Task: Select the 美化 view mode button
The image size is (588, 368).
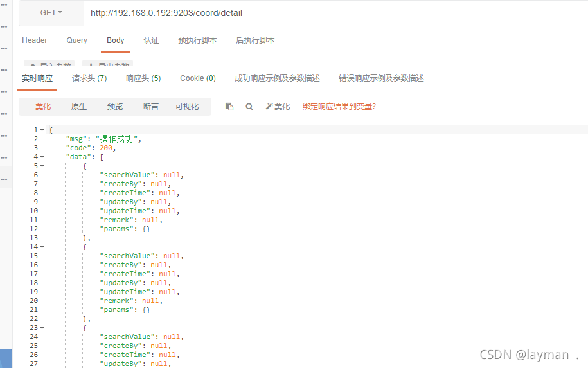Action: coord(43,107)
